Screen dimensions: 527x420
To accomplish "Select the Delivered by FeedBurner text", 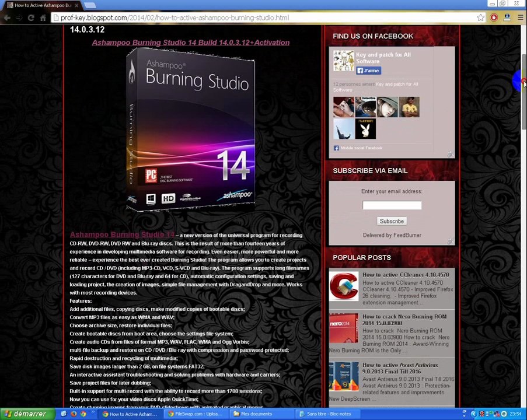I will pyautogui.click(x=392, y=235).
